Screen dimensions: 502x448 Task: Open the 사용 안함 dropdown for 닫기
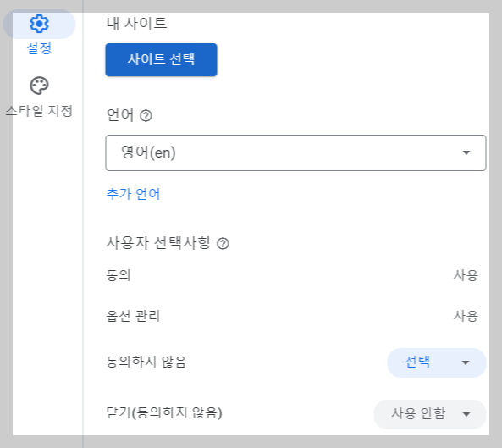(x=430, y=414)
